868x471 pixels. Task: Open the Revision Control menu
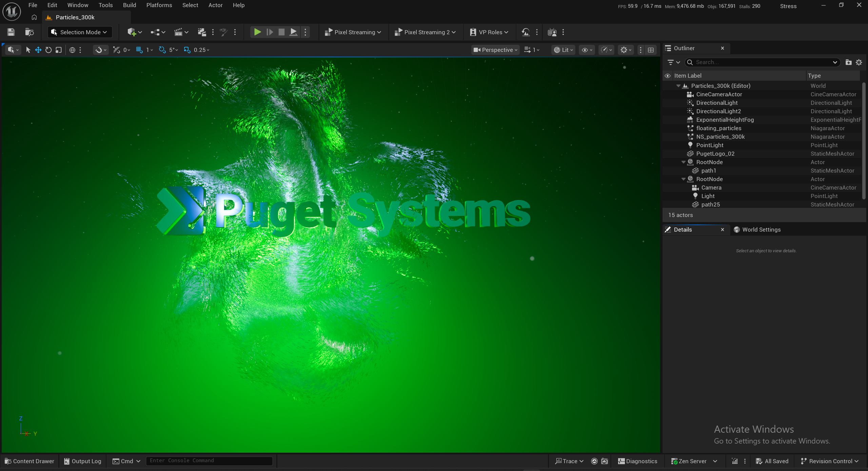(x=829, y=461)
